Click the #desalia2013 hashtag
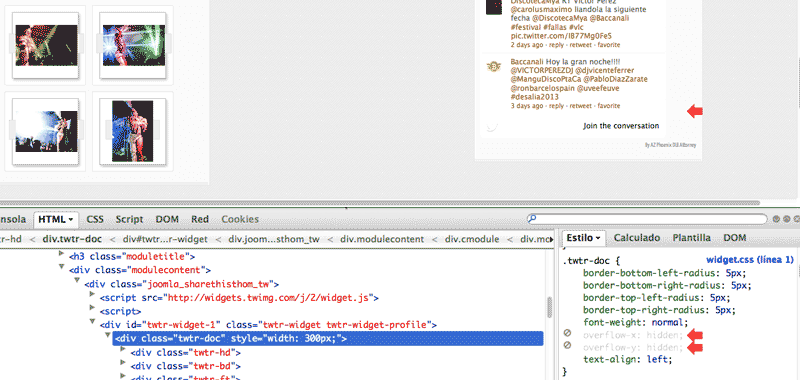Image resolution: width=800 pixels, height=380 pixels. pyautogui.click(x=535, y=97)
